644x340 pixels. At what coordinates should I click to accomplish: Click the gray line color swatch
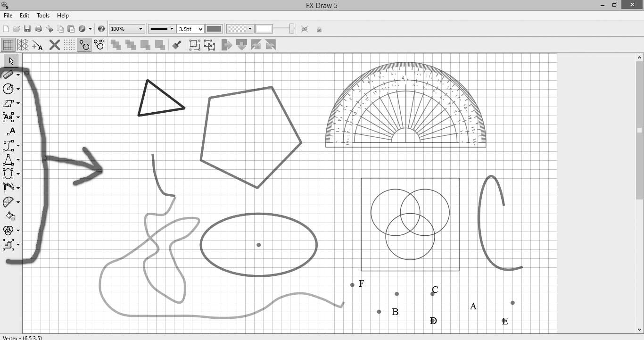[214, 29]
